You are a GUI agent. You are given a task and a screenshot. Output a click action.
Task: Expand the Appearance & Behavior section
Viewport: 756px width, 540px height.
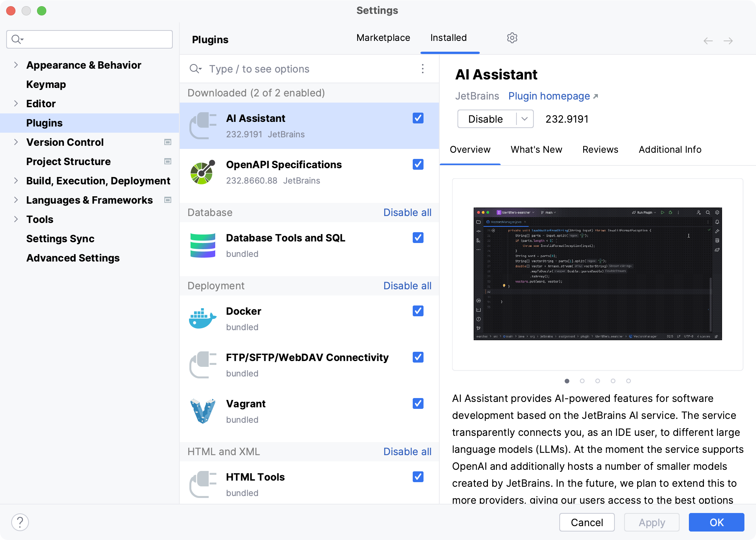[x=16, y=65]
